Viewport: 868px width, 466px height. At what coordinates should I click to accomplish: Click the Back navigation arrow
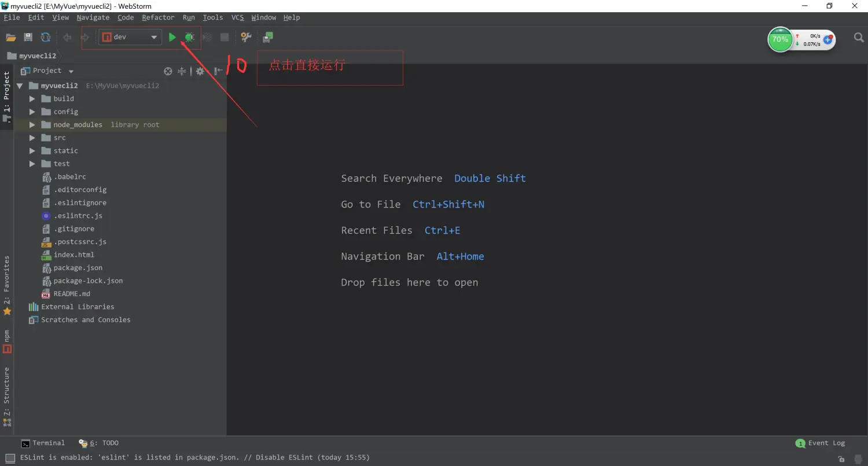coord(67,37)
